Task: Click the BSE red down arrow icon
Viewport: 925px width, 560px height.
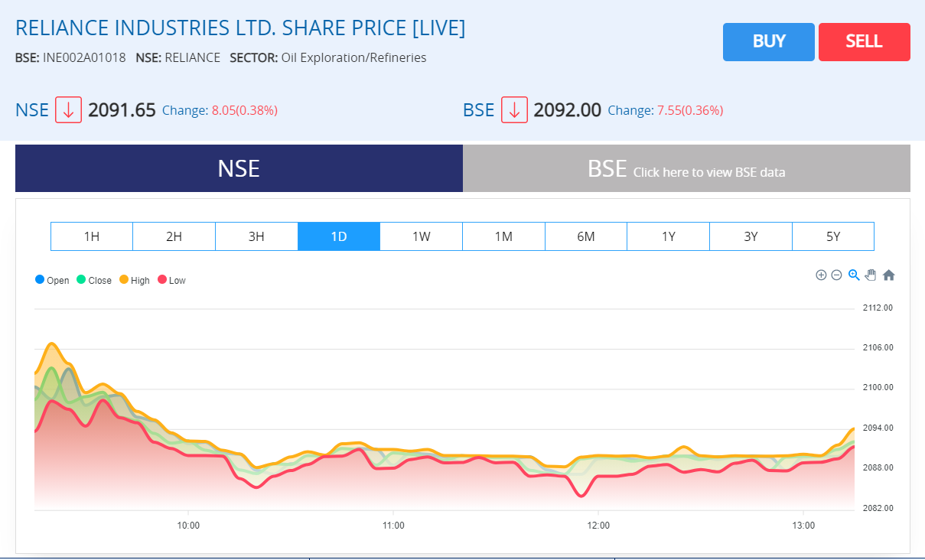Action: pos(514,110)
